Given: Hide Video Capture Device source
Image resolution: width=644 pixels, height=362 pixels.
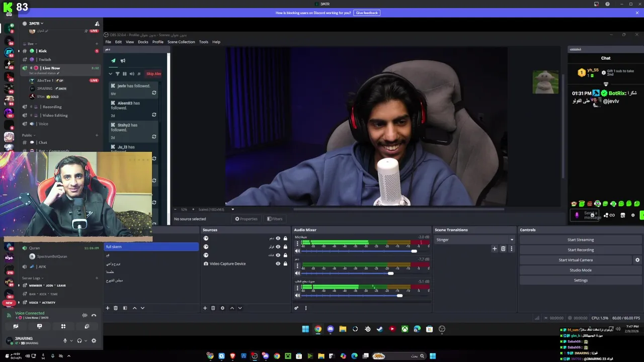Looking at the screenshot, I should [278, 263].
